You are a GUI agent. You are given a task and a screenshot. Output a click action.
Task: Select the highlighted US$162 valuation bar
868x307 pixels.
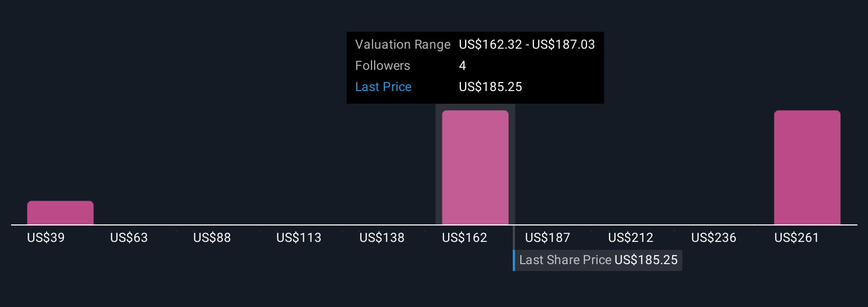tap(475, 168)
